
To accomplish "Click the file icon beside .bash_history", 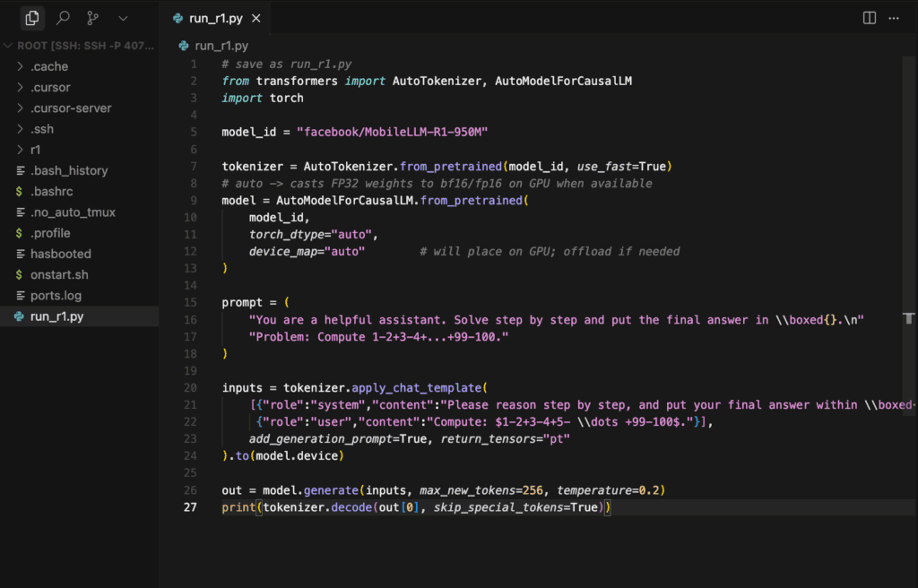I will point(21,170).
